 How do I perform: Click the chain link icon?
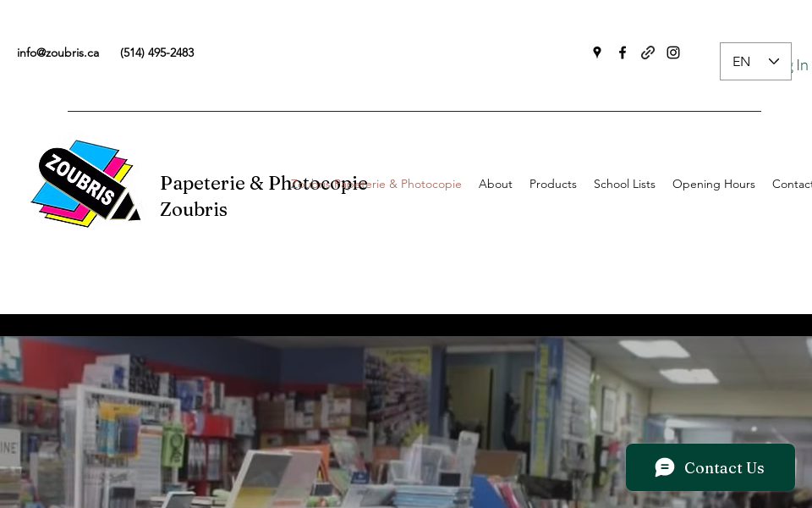coord(648,52)
